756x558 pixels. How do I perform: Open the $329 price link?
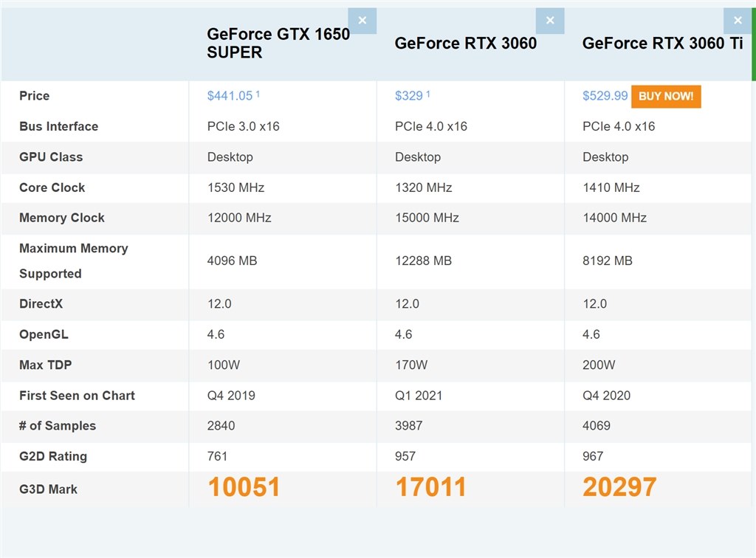pyautogui.click(x=409, y=96)
